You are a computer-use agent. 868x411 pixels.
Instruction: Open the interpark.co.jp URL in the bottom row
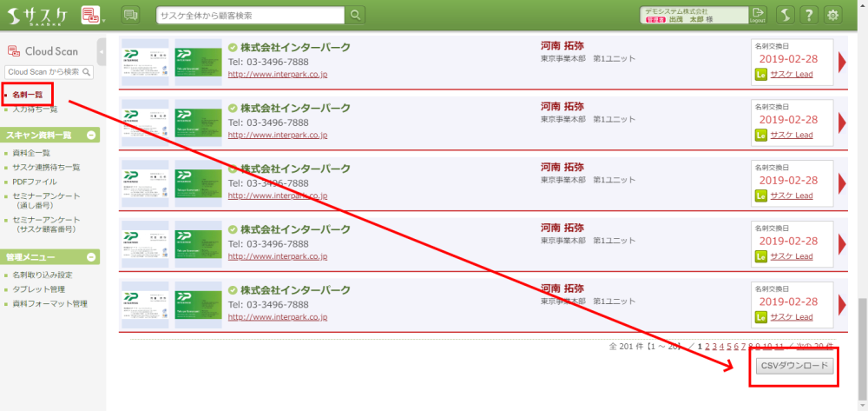click(278, 317)
